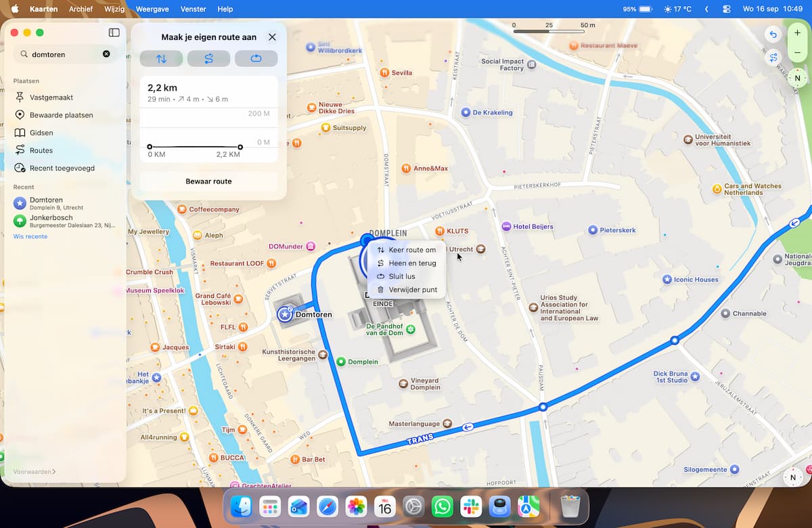This screenshot has height=528, width=812.
Task: Click the Voorwaarden link
Action: point(35,472)
